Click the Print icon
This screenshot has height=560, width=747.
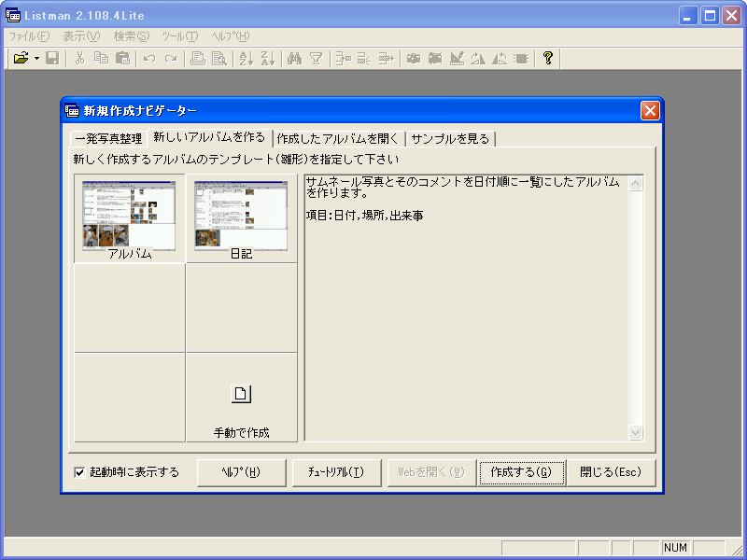click(x=198, y=58)
